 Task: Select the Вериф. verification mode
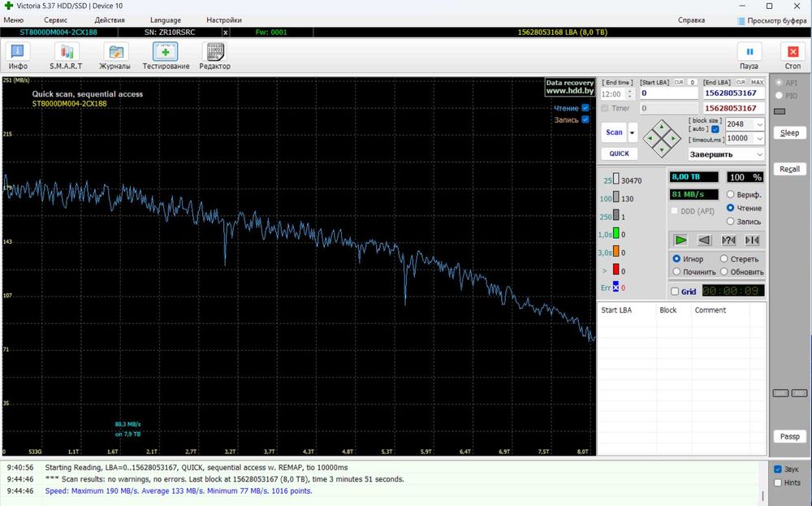pyautogui.click(x=731, y=195)
